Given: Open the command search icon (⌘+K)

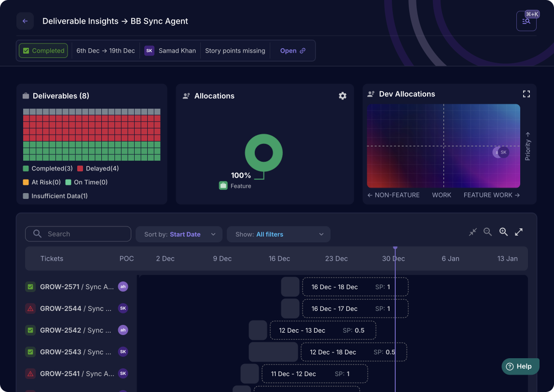Looking at the screenshot, I should (526, 21).
